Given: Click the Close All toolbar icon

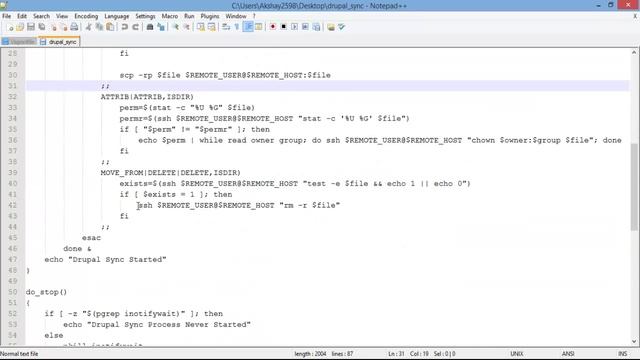Looking at the screenshot, I should tap(63, 27).
